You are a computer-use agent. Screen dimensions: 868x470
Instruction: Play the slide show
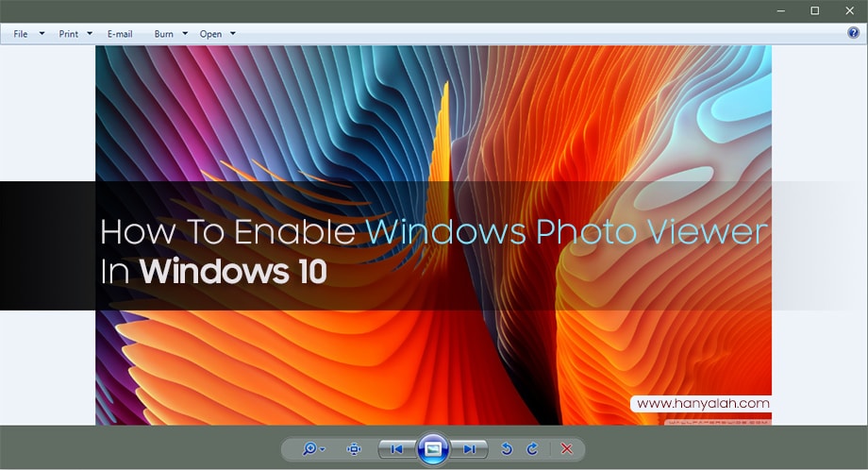433,448
